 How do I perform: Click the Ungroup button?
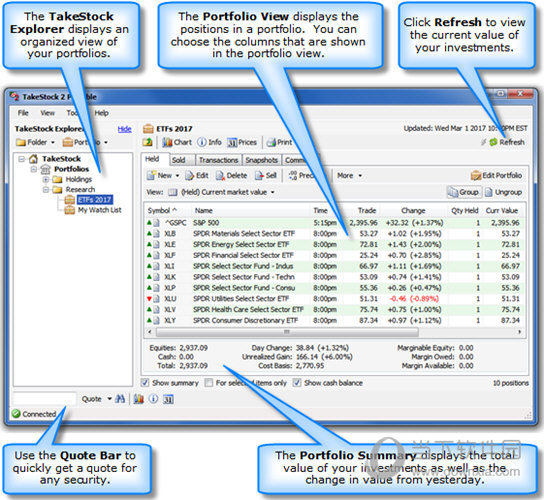coord(503,192)
